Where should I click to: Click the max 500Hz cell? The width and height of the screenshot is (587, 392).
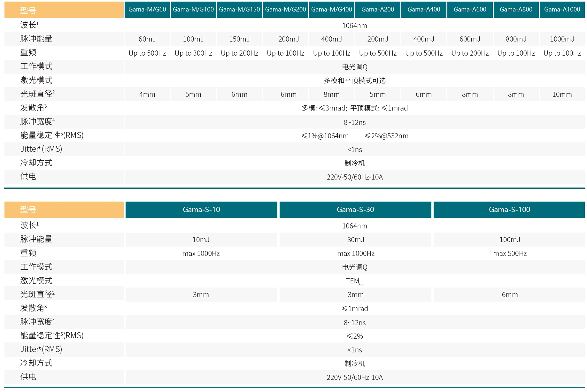tap(510, 253)
